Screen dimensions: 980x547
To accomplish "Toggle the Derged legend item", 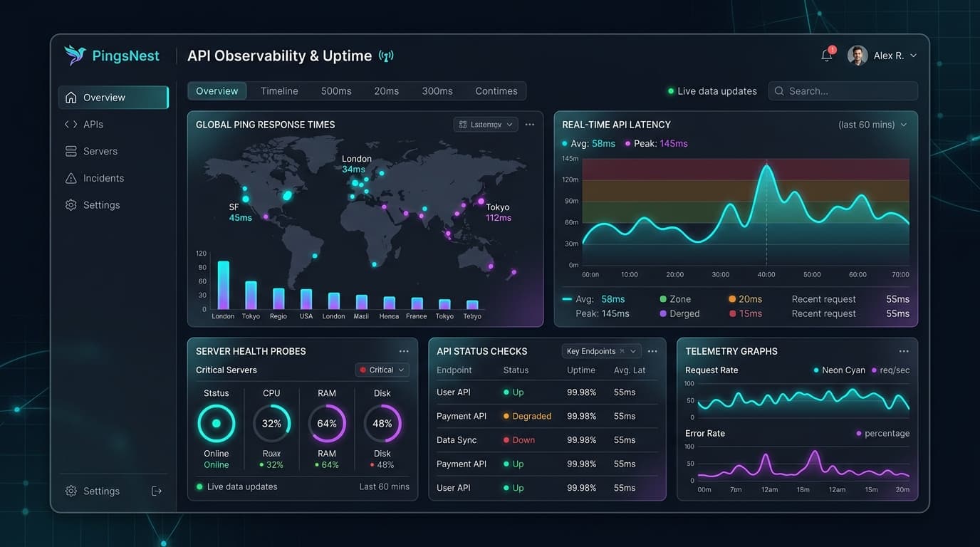I will 679,313.
